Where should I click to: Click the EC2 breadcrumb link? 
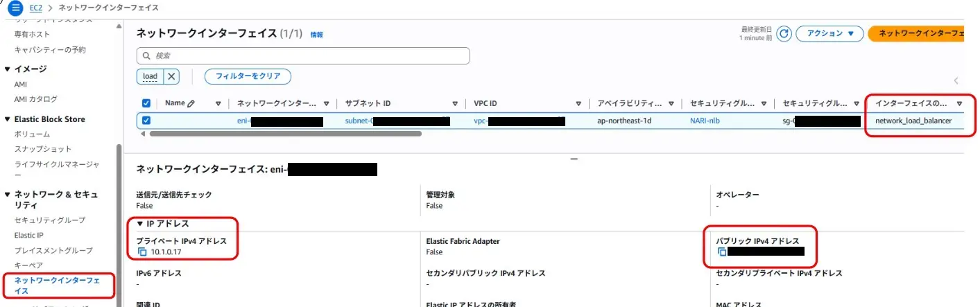36,8
